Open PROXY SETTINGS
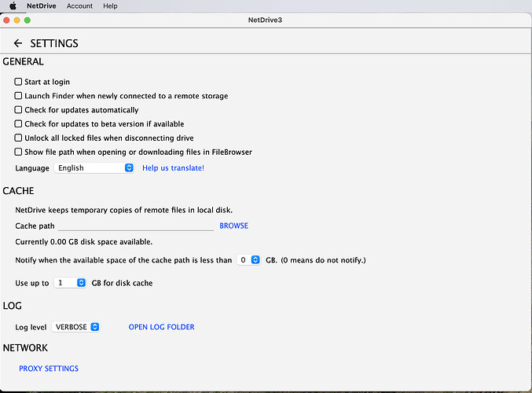This screenshot has height=393, width=532. (x=49, y=368)
